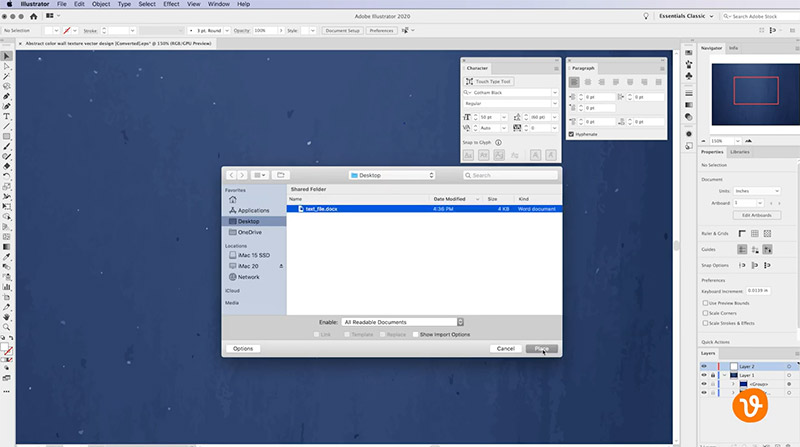Open the Effect menu
The image size is (800, 447).
(x=171, y=4)
